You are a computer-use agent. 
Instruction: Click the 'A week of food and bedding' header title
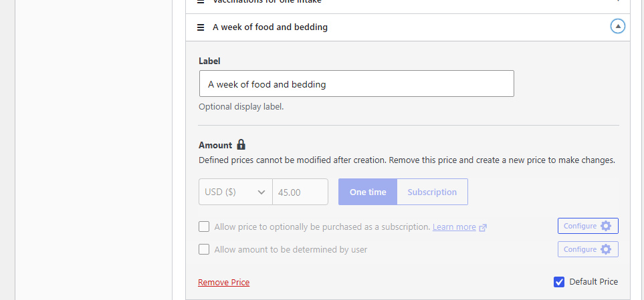270,27
